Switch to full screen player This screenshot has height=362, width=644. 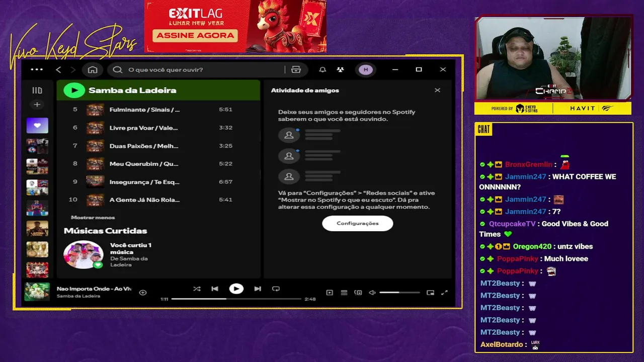pos(444,293)
